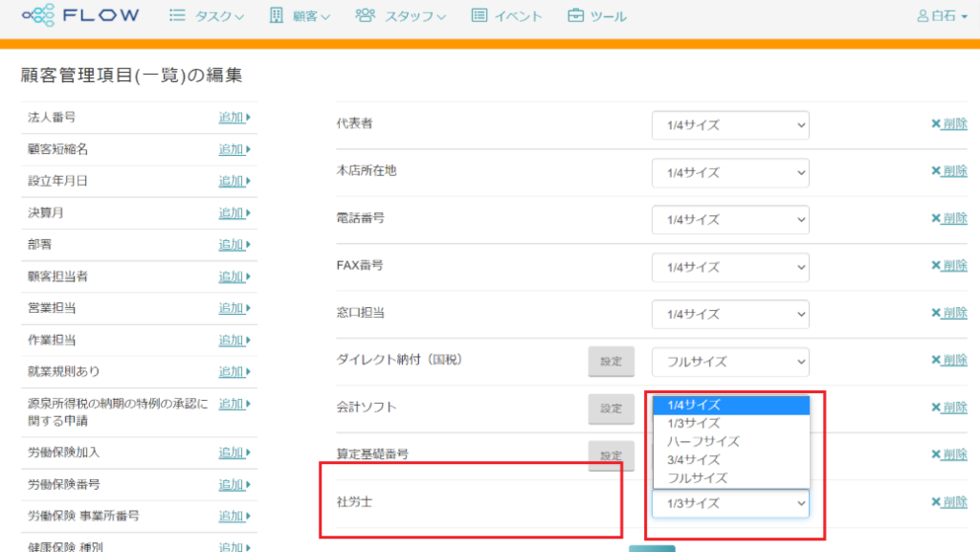Open size dropdown for 本店所在地
Image resolution: width=980 pixels, height=552 pixels.
pos(730,172)
